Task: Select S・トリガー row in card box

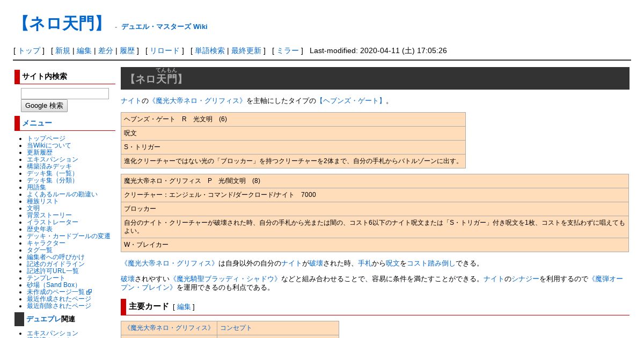Action: coord(293,147)
